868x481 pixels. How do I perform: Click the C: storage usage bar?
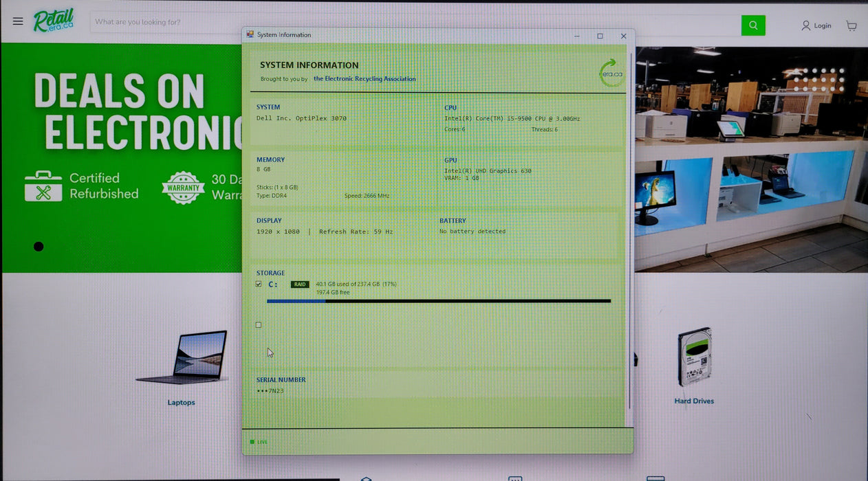[439, 301]
